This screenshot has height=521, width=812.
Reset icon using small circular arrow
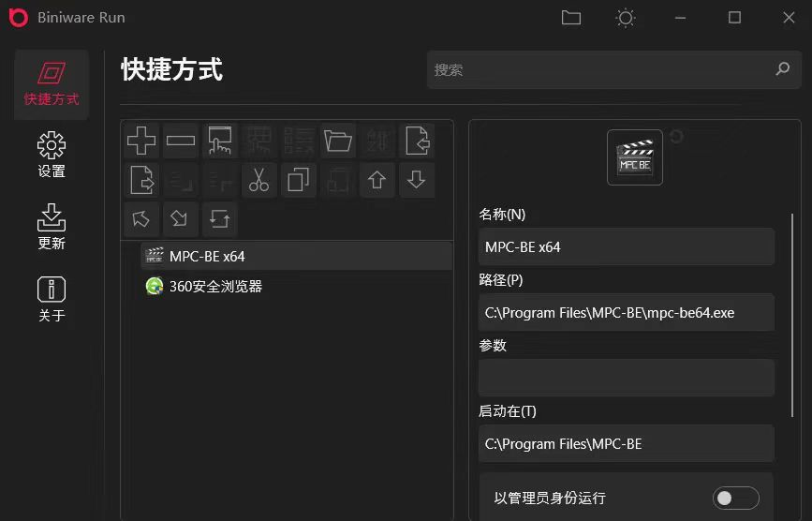coord(676,136)
